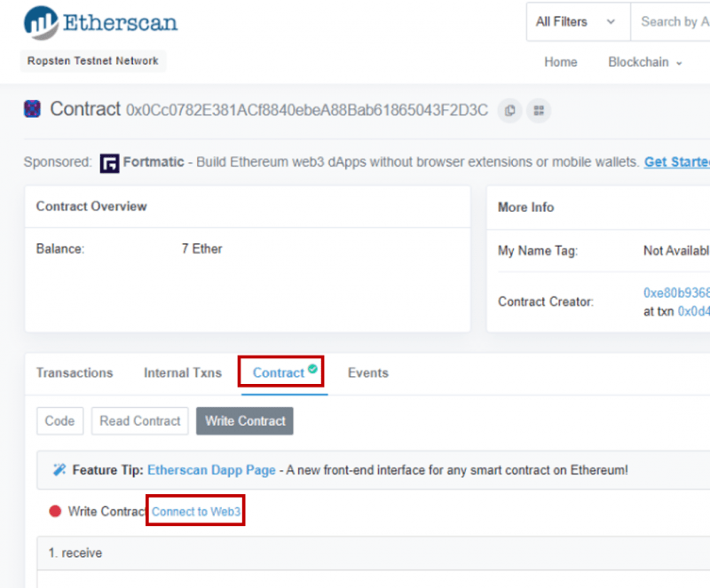Image resolution: width=710 pixels, height=588 pixels.
Task: Switch to the Code view
Action: coord(59,420)
